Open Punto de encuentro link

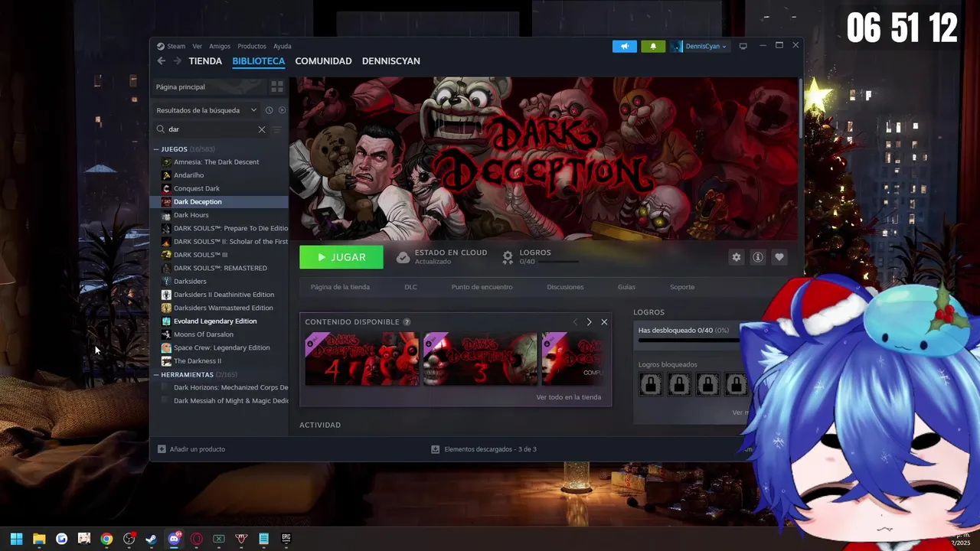(x=482, y=287)
